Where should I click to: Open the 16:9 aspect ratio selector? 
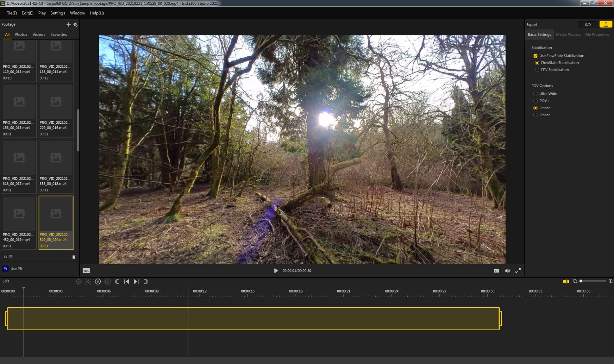[86, 271]
